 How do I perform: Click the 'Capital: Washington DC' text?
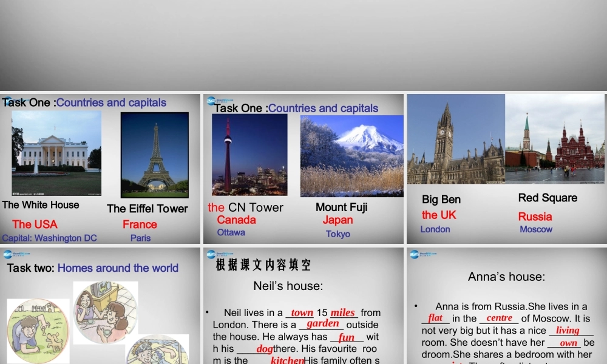click(x=49, y=238)
